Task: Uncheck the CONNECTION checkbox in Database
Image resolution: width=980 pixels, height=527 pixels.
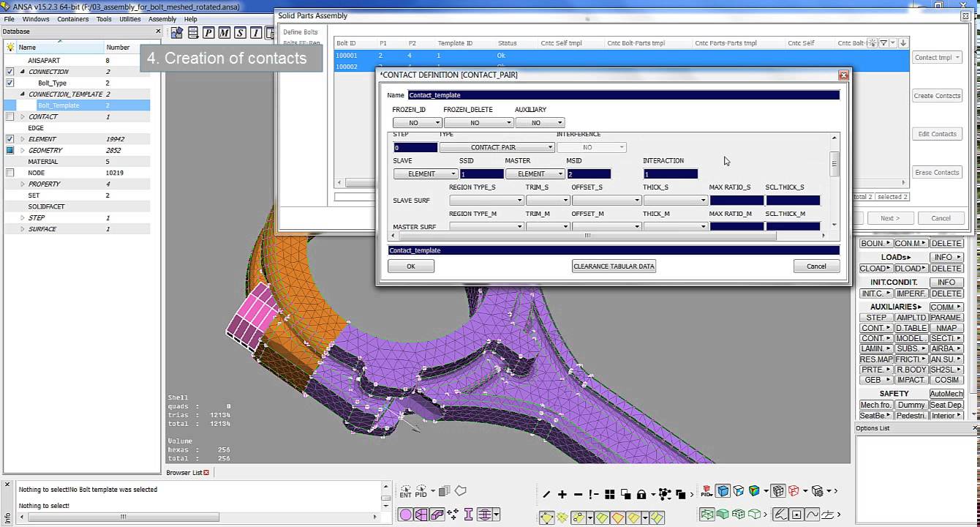Action: (x=10, y=72)
